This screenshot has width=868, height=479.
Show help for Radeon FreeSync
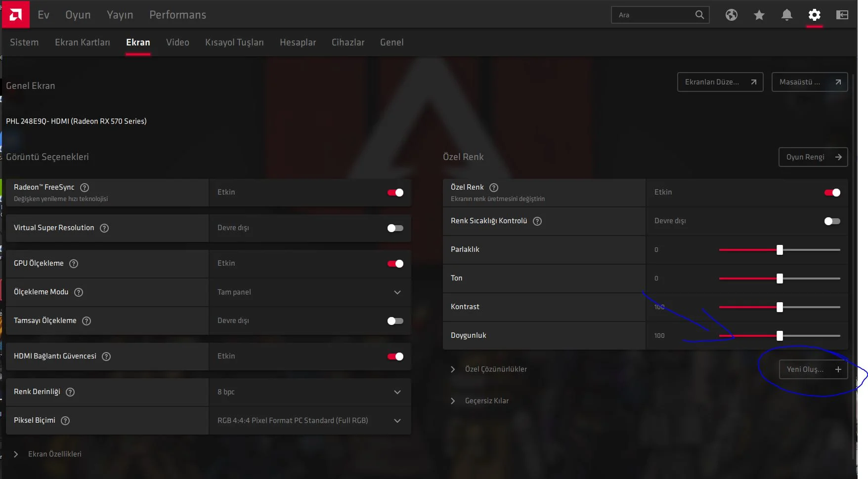point(85,188)
